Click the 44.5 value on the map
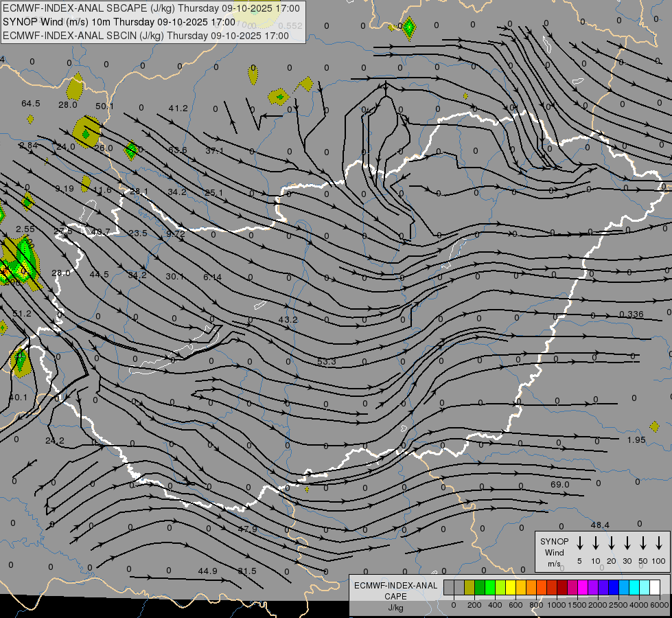The height and width of the screenshot is (618, 672). 99,274
